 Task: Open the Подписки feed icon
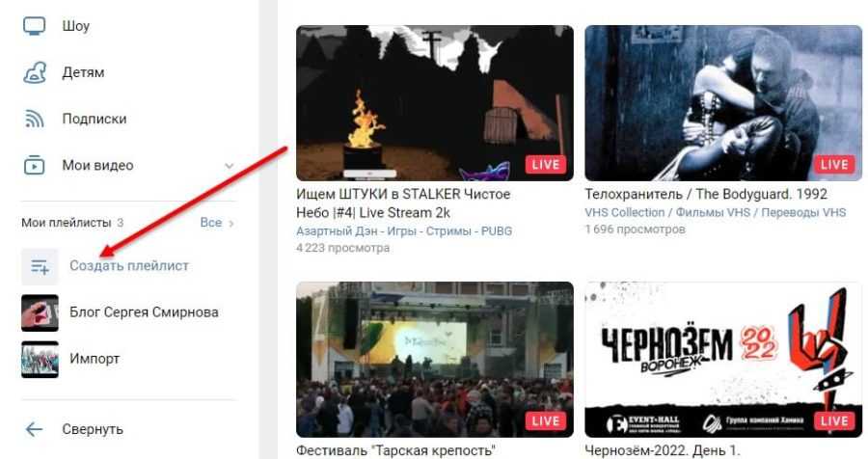tap(34, 120)
